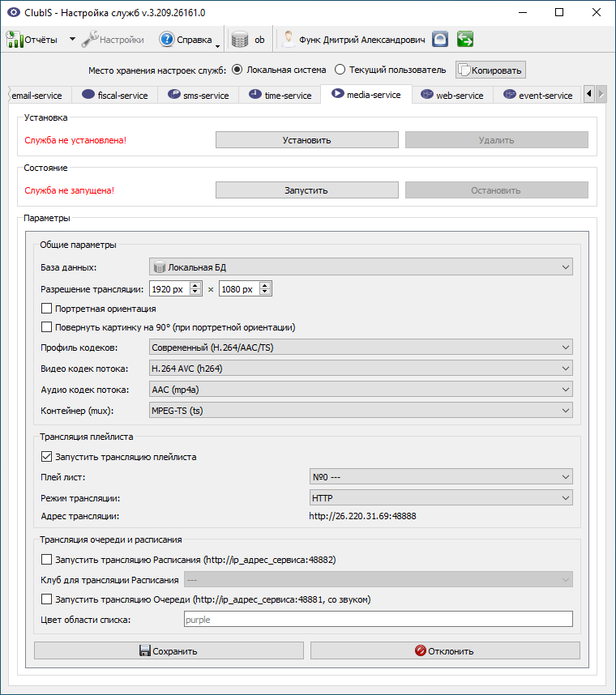616x695 pixels.
Task: Click the ClubIS app icon in title bar
Action: (x=14, y=12)
